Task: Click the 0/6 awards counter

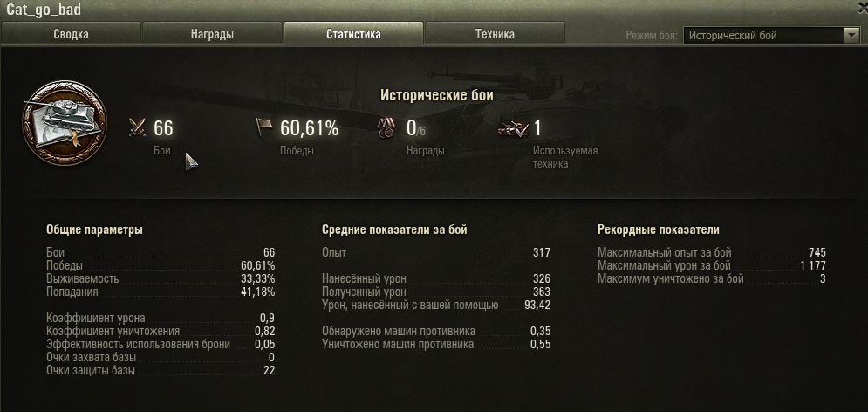Action: tap(416, 128)
